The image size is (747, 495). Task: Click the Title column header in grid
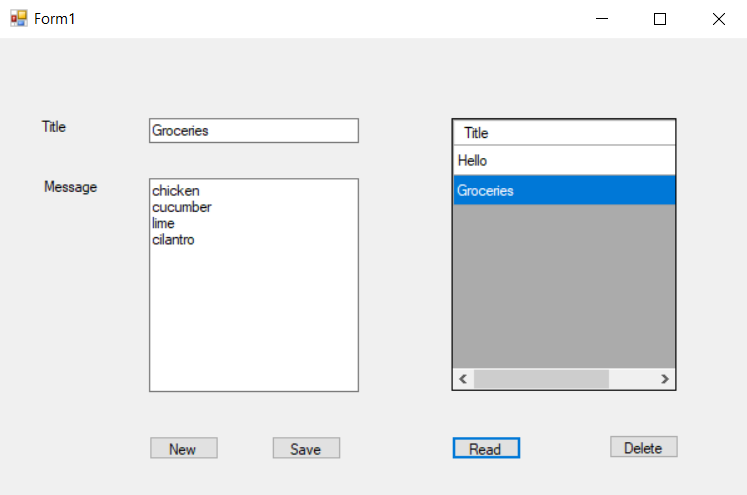coord(564,132)
